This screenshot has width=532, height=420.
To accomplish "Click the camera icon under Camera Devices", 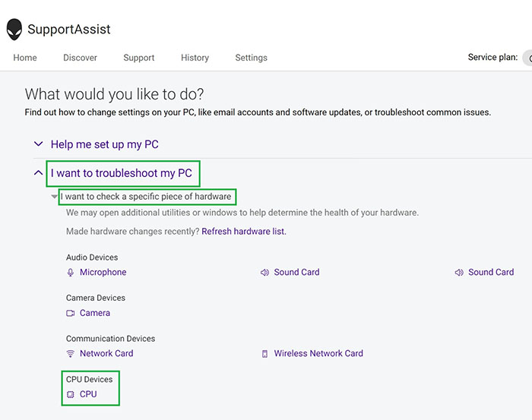I will point(71,313).
